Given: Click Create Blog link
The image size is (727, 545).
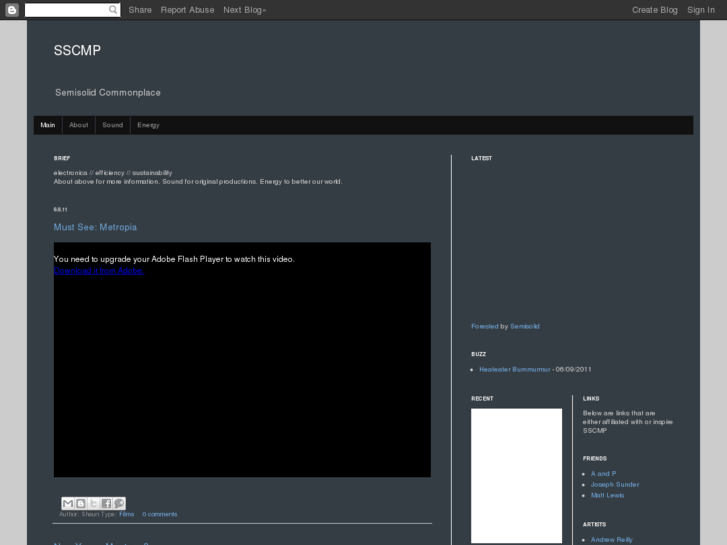Looking at the screenshot, I should [654, 10].
